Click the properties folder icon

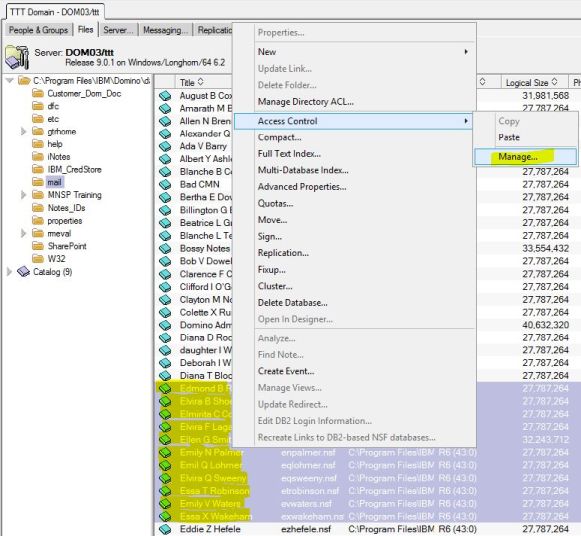(38, 221)
